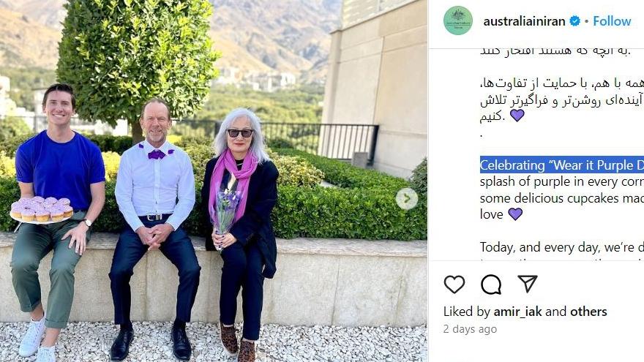Share the post via paper plane icon
This screenshot has width=644, height=362.
pyautogui.click(x=528, y=284)
